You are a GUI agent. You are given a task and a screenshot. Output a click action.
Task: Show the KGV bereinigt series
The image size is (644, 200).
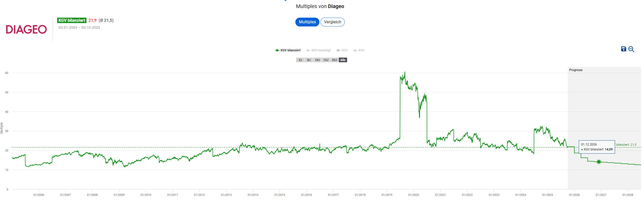(318, 50)
